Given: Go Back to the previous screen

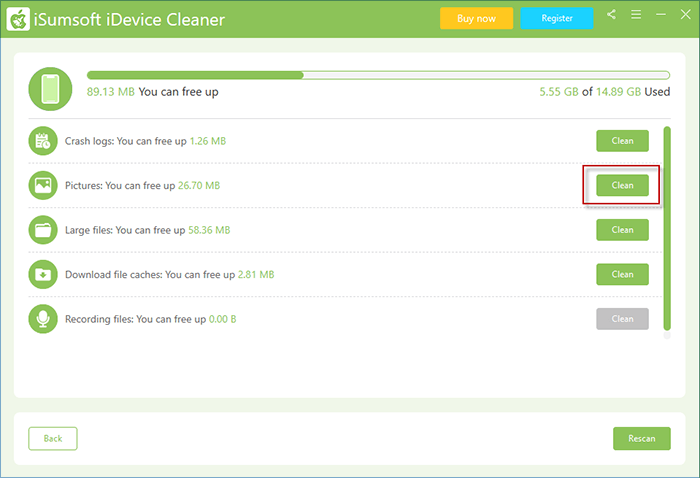Looking at the screenshot, I should click(x=53, y=439).
